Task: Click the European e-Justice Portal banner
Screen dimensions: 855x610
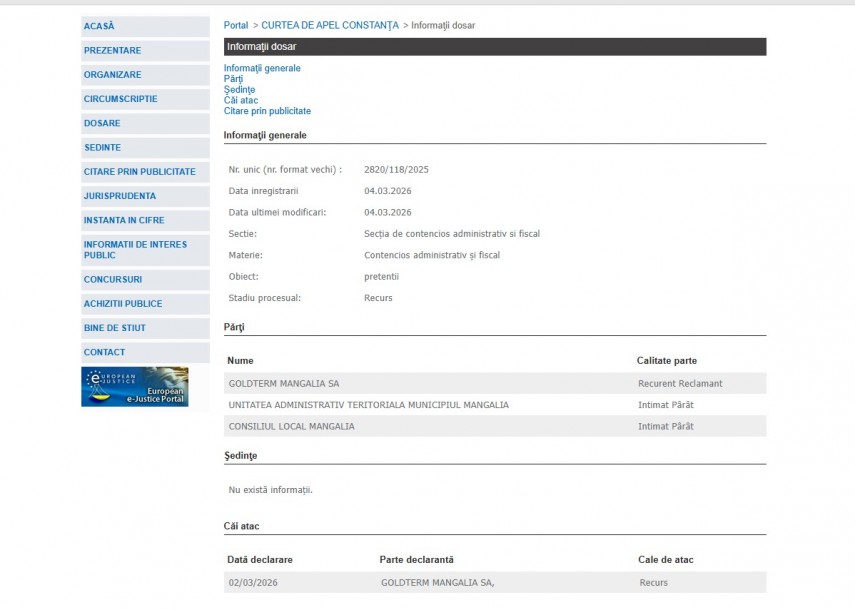Action: [x=134, y=387]
